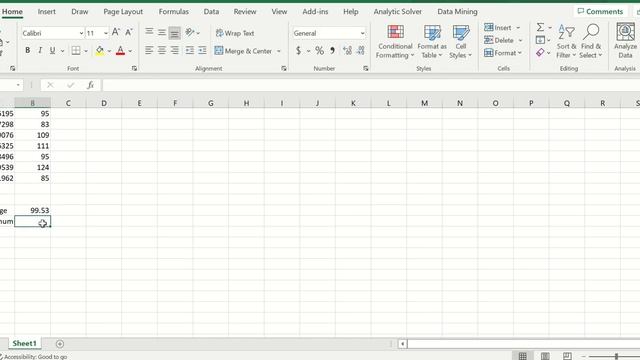Align text right
This screenshot has width=640, height=360.
(175, 50)
